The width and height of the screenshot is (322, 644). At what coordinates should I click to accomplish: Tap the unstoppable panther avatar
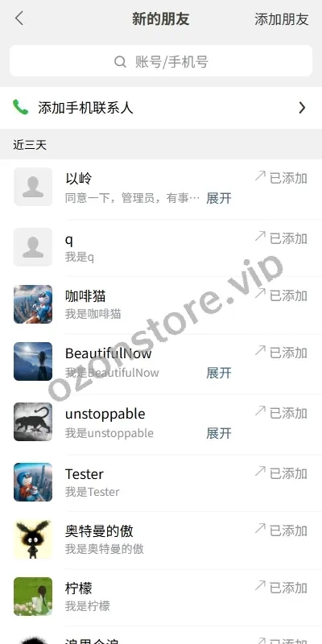pos(33,422)
